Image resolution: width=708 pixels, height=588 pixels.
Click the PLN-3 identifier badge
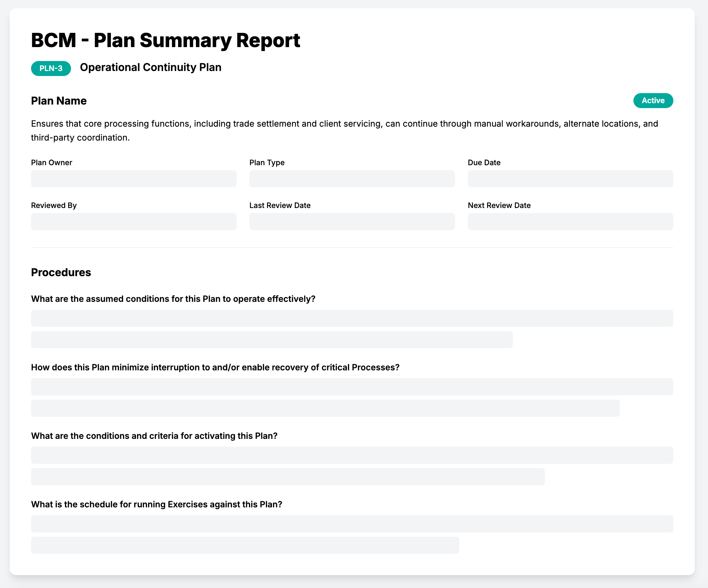[51, 68]
